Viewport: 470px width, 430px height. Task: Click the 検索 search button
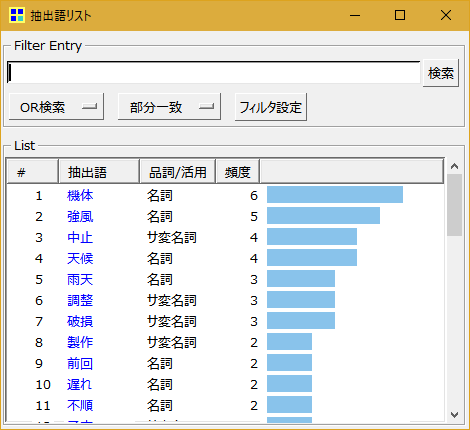point(441,73)
